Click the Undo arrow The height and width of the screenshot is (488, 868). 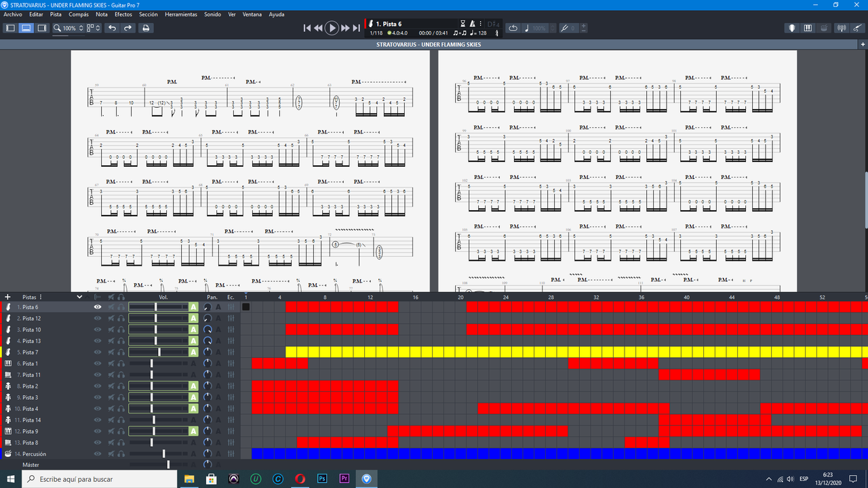click(x=112, y=28)
